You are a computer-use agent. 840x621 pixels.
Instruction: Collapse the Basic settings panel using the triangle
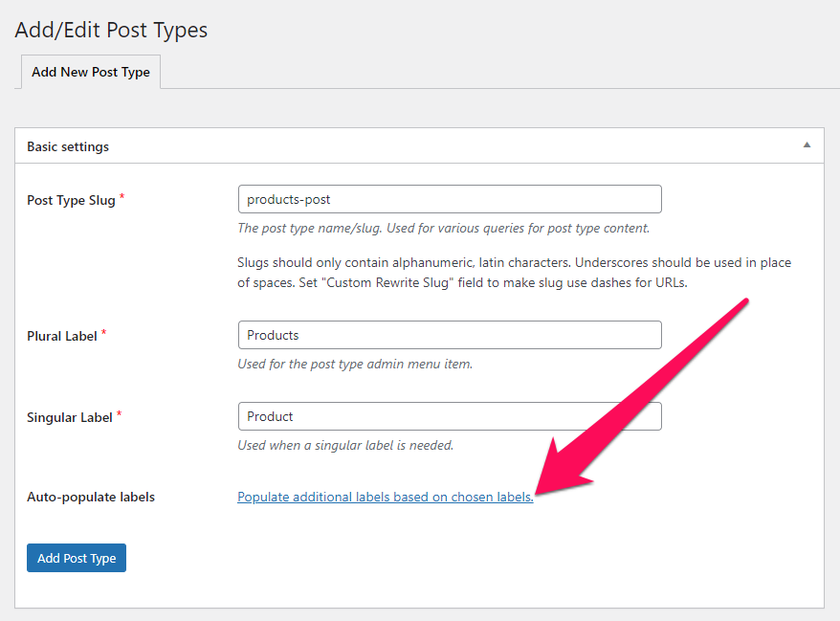tap(807, 145)
